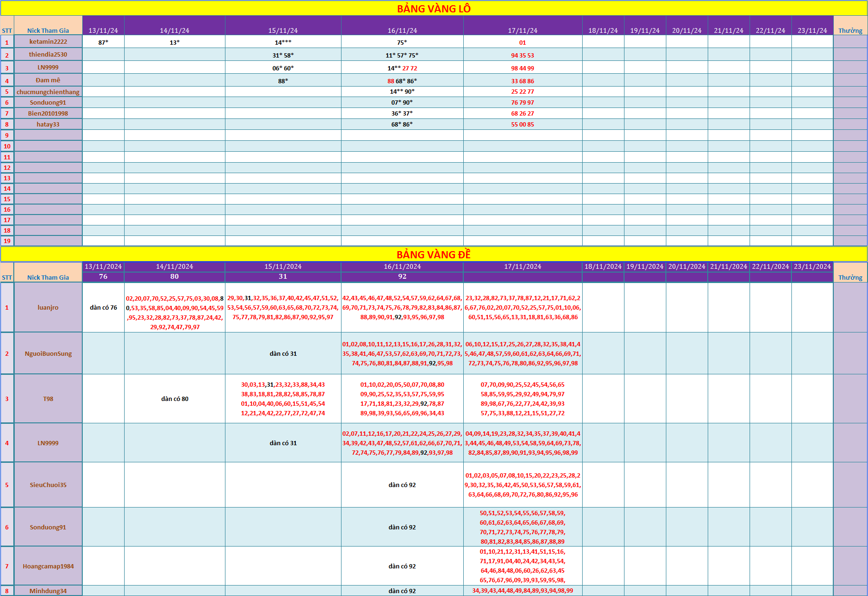Select the 'SieuChuoi35' nickname cell
Screen dimensions: 868x596
click(48, 485)
